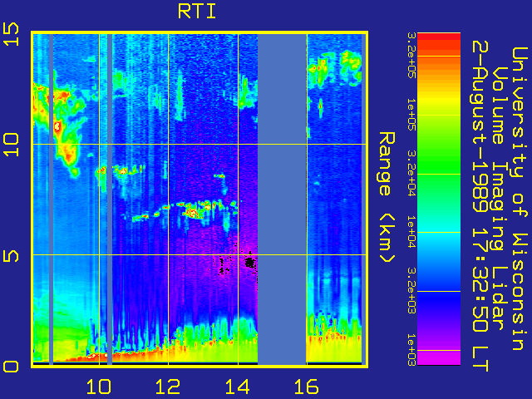The height and width of the screenshot is (399, 532).
Task: Pick the magenta bottom of the colorbar
Action: 439,357
